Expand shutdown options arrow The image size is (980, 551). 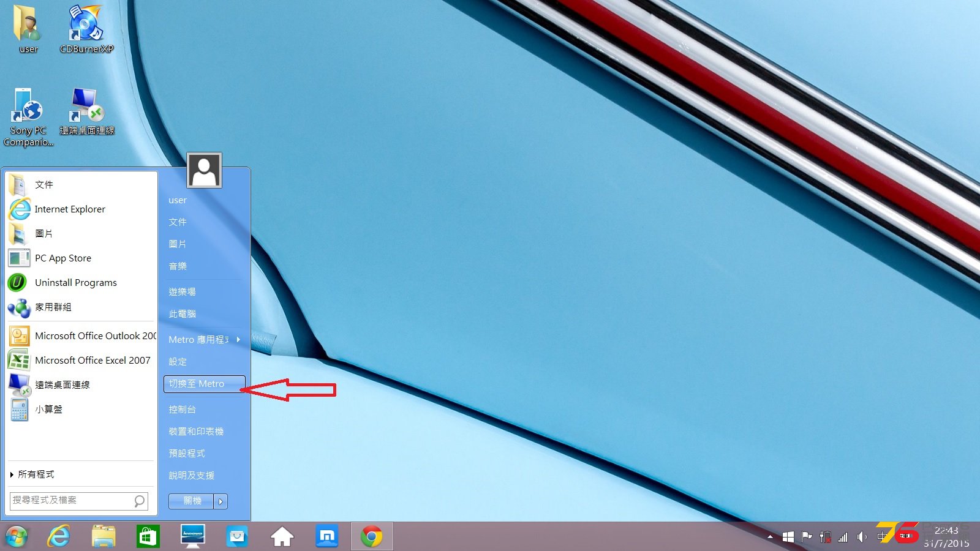(221, 501)
